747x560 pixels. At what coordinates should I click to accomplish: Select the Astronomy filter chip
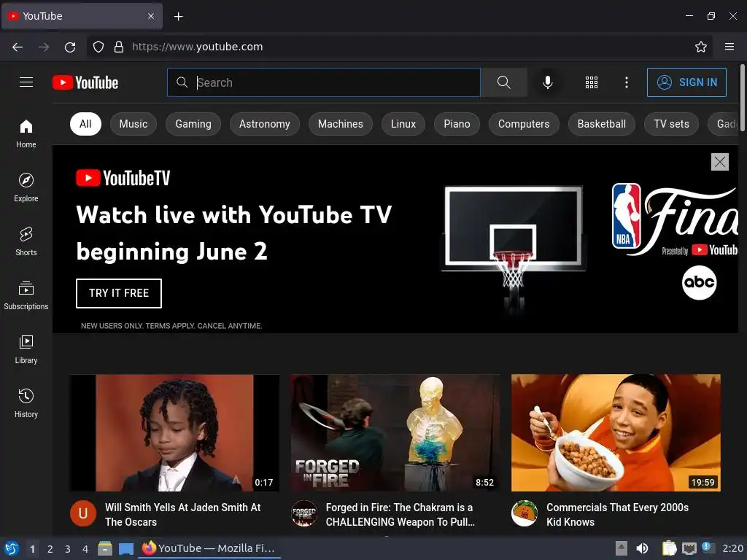click(x=264, y=124)
